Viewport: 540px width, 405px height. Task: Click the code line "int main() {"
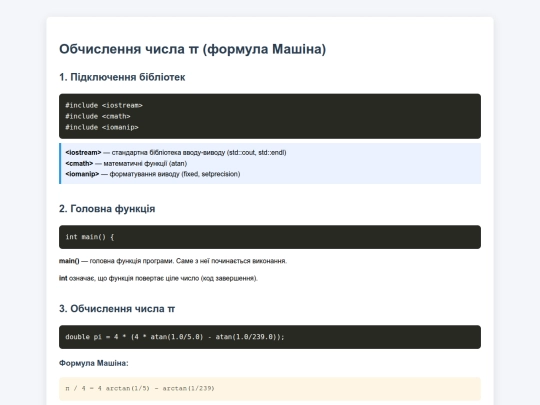pyautogui.click(x=90, y=237)
